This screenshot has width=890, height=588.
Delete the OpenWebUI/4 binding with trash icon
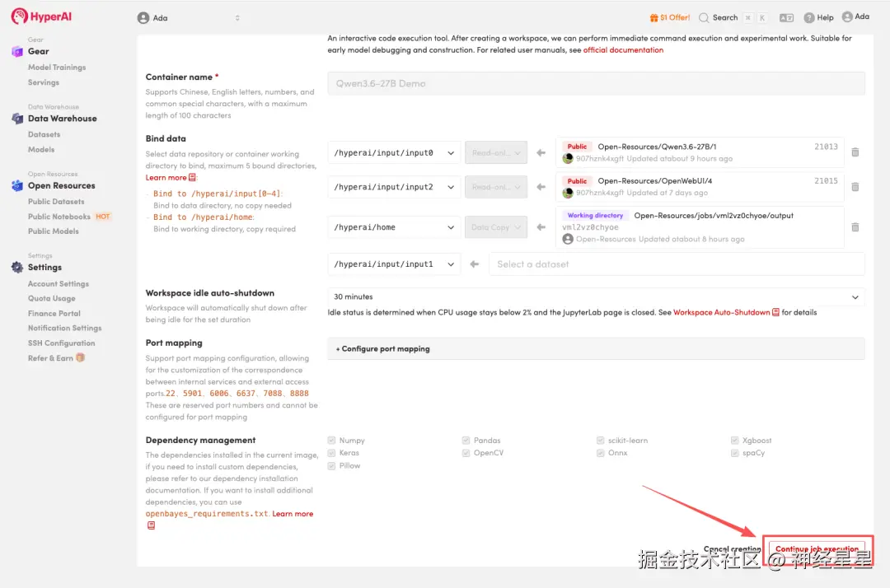pos(855,187)
